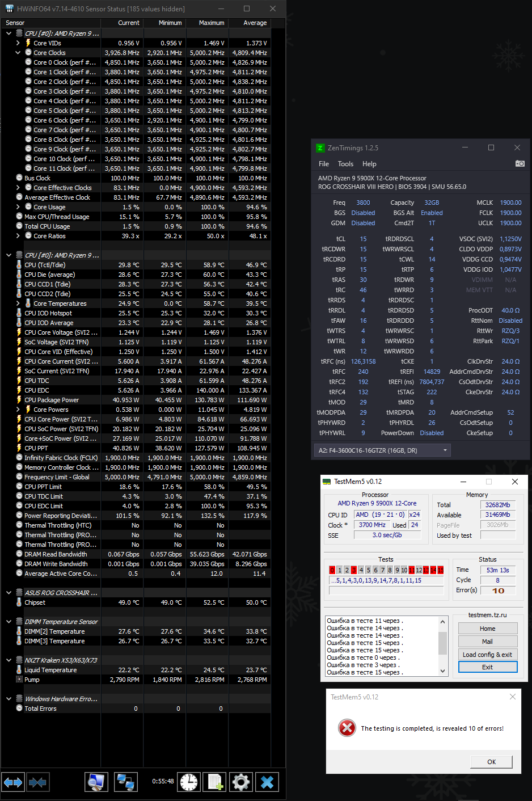Click the circle icon beside Total CPU Usage
The image size is (532, 801).
pyautogui.click(x=19, y=226)
